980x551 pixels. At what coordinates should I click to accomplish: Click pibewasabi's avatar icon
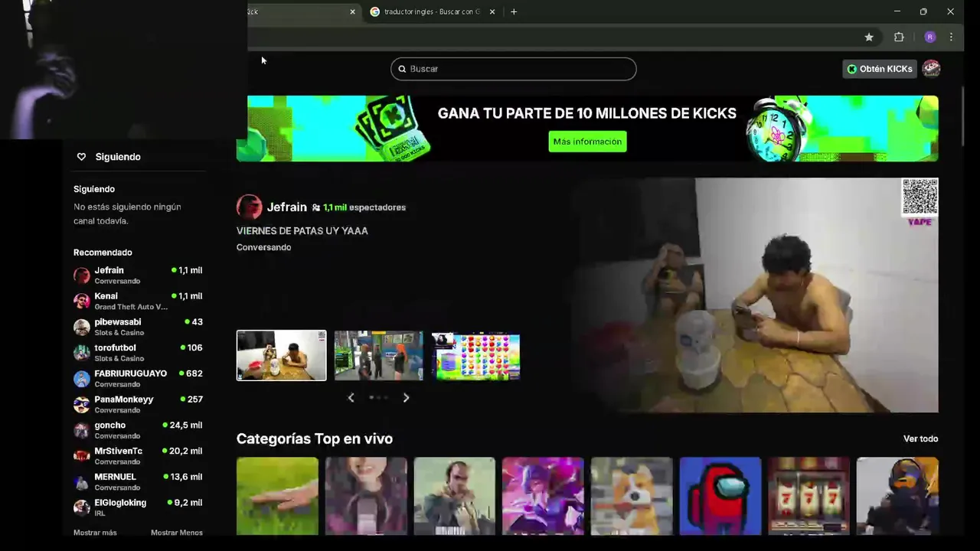[x=82, y=327]
